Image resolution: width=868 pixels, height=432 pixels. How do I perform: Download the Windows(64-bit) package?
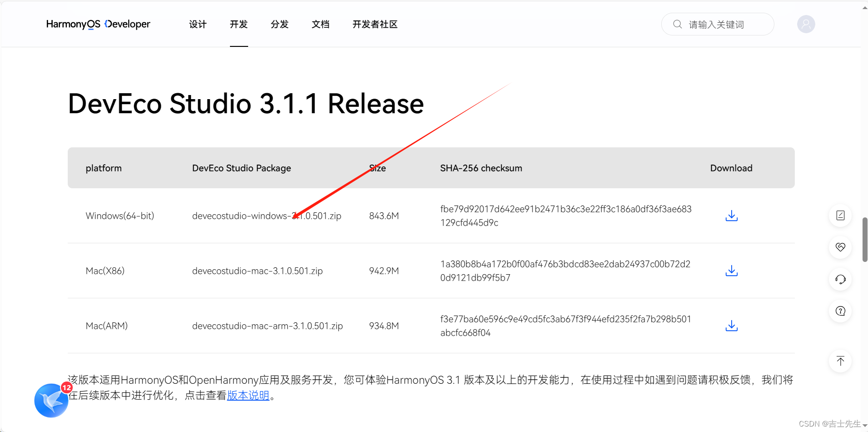click(732, 216)
